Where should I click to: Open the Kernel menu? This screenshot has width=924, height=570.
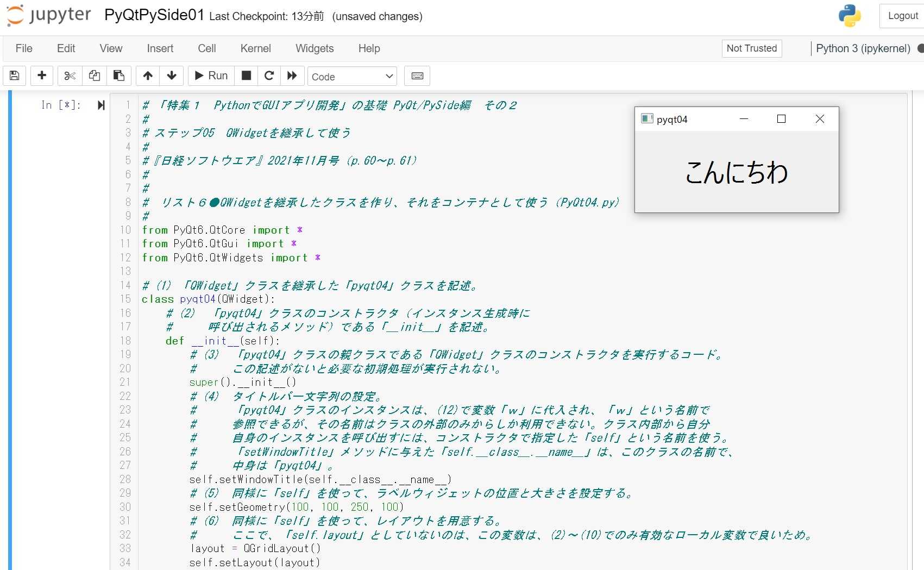coord(255,48)
